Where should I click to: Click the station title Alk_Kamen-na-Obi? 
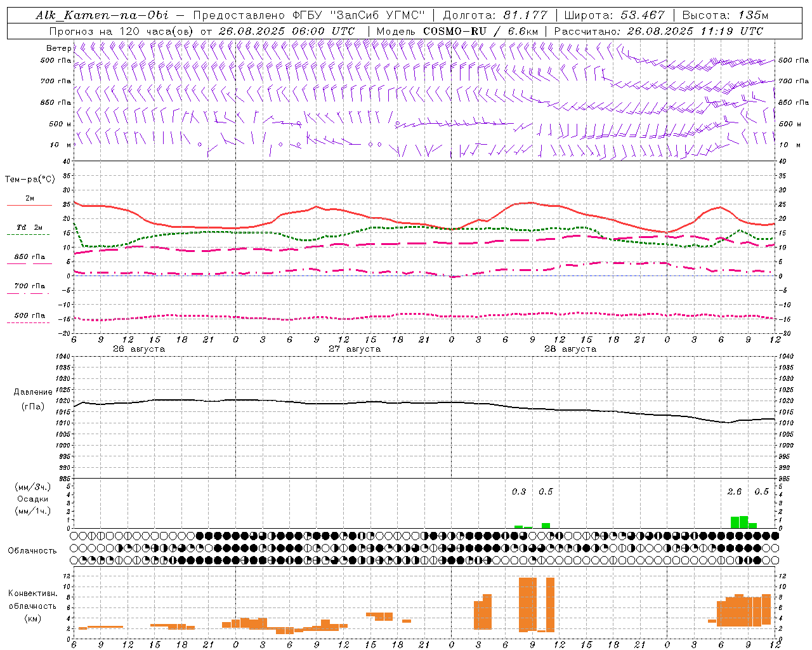[x=102, y=15]
